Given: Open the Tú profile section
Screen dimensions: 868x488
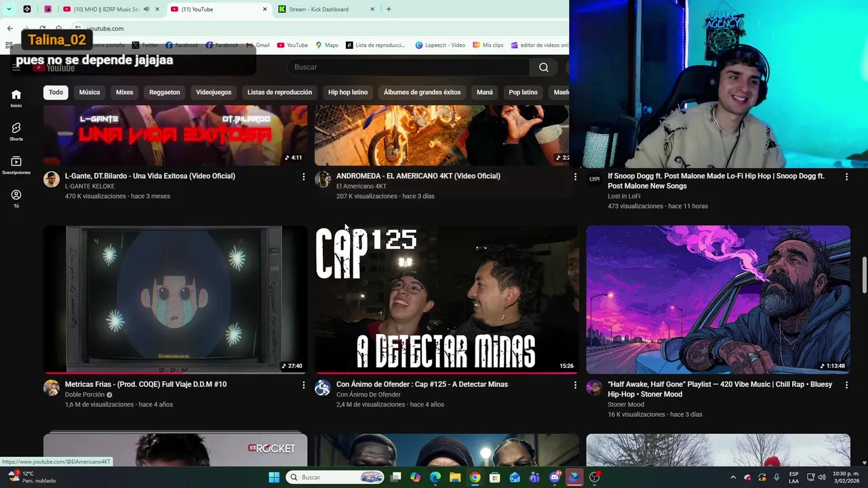Looking at the screenshot, I should coord(16,199).
